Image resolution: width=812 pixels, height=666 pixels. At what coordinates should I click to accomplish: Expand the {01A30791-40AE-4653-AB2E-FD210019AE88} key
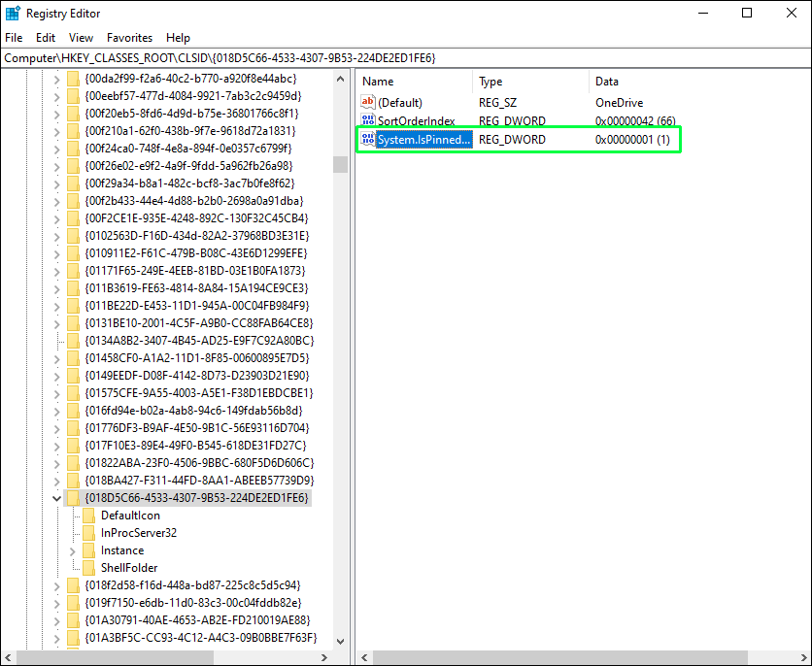pos(57,620)
